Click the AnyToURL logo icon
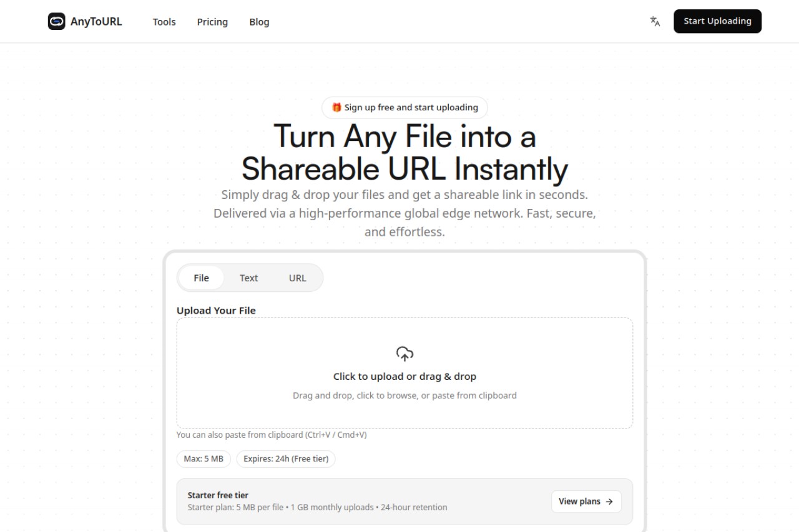The height and width of the screenshot is (532, 799). (56, 21)
